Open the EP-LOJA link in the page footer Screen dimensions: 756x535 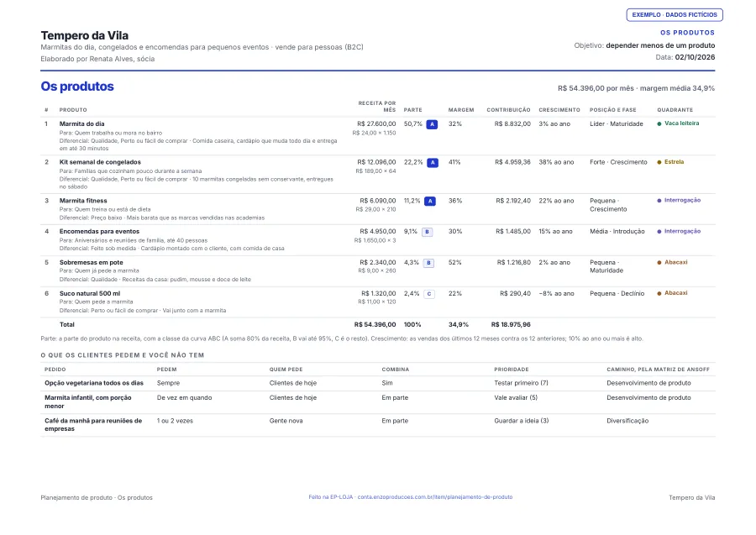click(x=410, y=497)
